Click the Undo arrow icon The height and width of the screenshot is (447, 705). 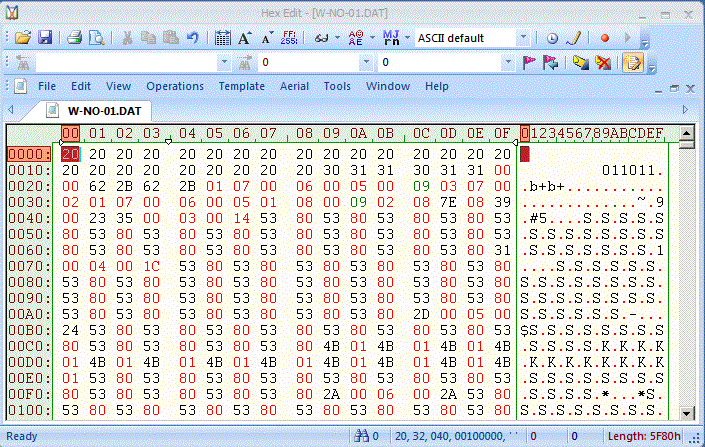(x=193, y=38)
